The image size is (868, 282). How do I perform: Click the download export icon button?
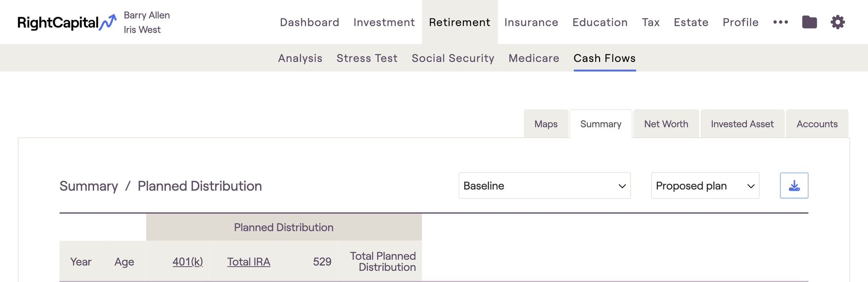coord(794,186)
